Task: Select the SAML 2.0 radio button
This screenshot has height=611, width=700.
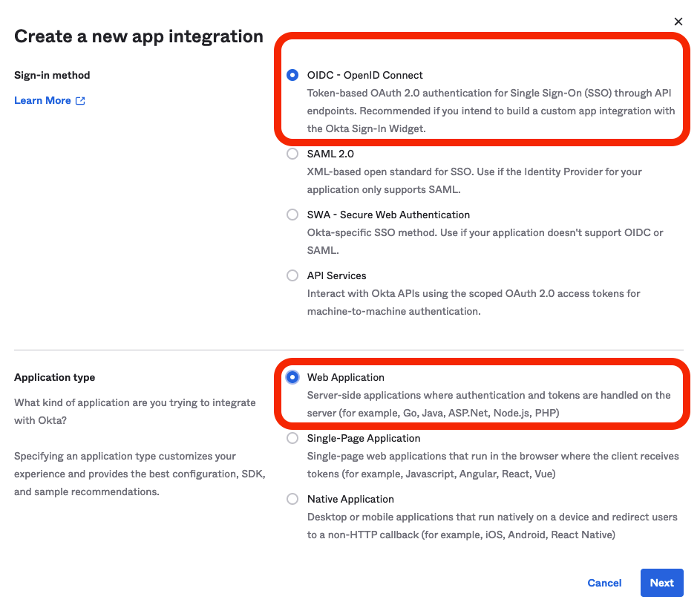Action: pos(292,154)
